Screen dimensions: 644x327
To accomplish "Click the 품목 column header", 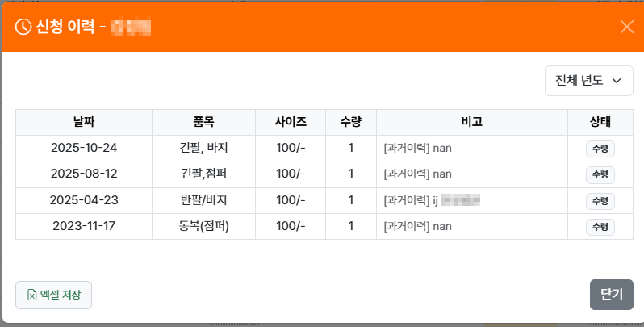I will click(x=203, y=122).
